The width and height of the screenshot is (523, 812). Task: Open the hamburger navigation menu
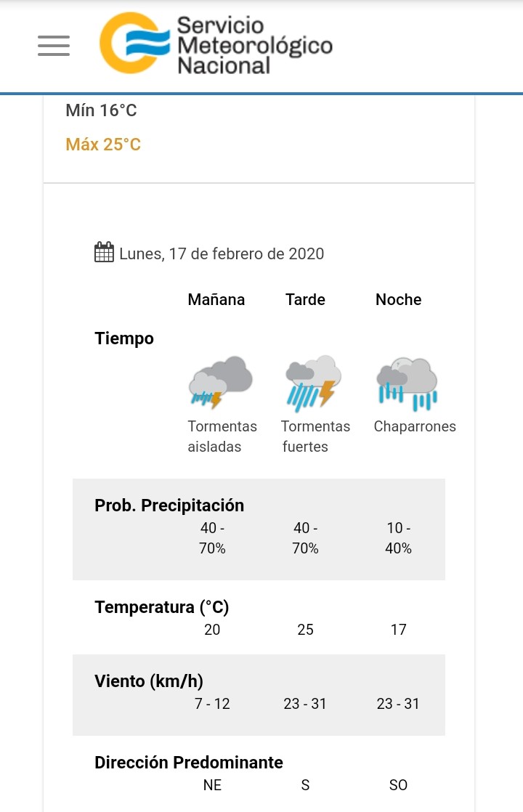[x=54, y=46]
